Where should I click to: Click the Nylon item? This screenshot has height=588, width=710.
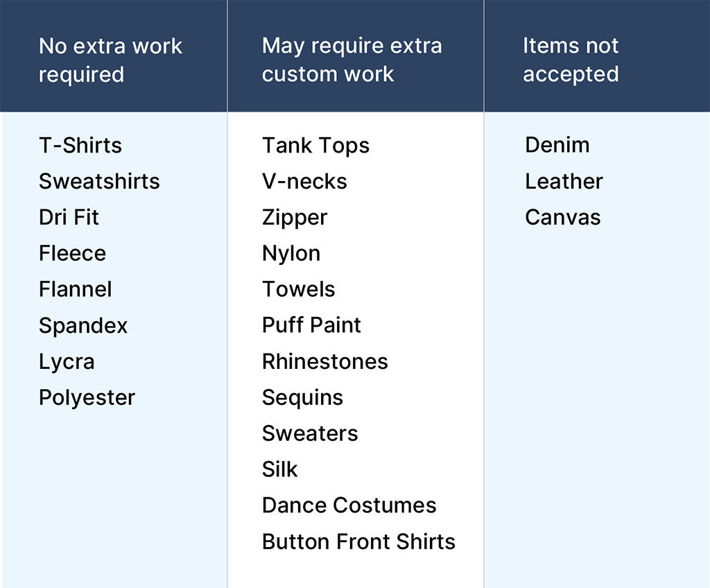coord(291,254)
